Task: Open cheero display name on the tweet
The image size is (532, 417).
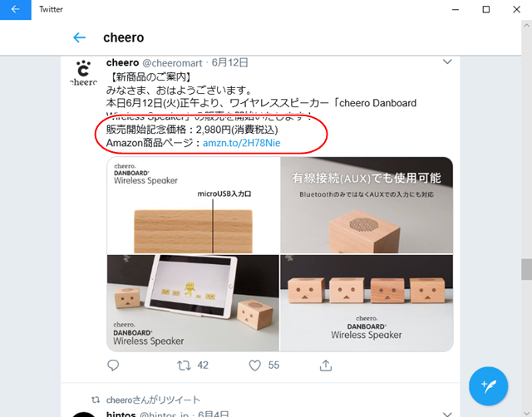Action: [x=122, y=62]
